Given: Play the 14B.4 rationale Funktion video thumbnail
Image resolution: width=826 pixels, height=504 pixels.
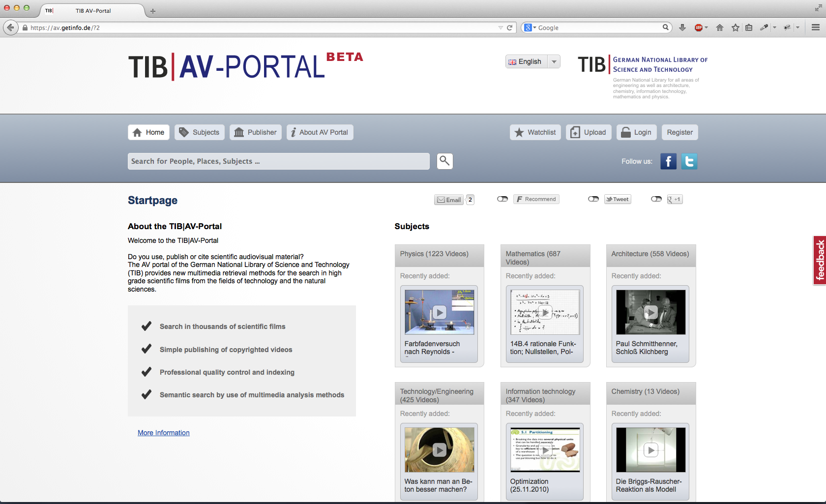Looking at the screenshot, I should [x=545, y=312].
